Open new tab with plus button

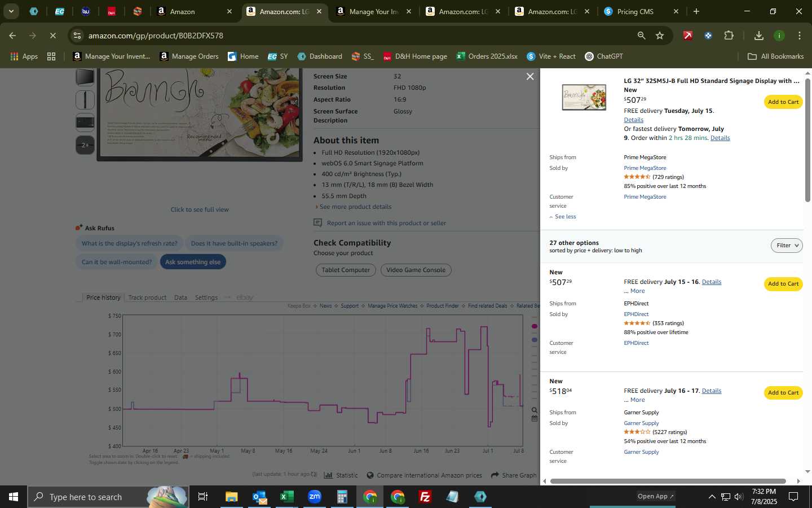[696, 11]
